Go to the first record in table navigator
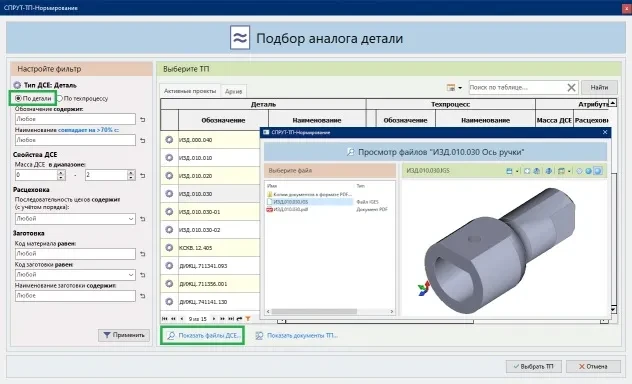 coord(164,319)
